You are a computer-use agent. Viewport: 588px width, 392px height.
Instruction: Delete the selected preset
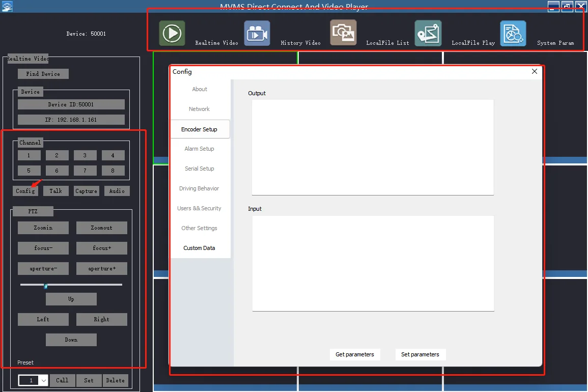[x=116, y=380]
